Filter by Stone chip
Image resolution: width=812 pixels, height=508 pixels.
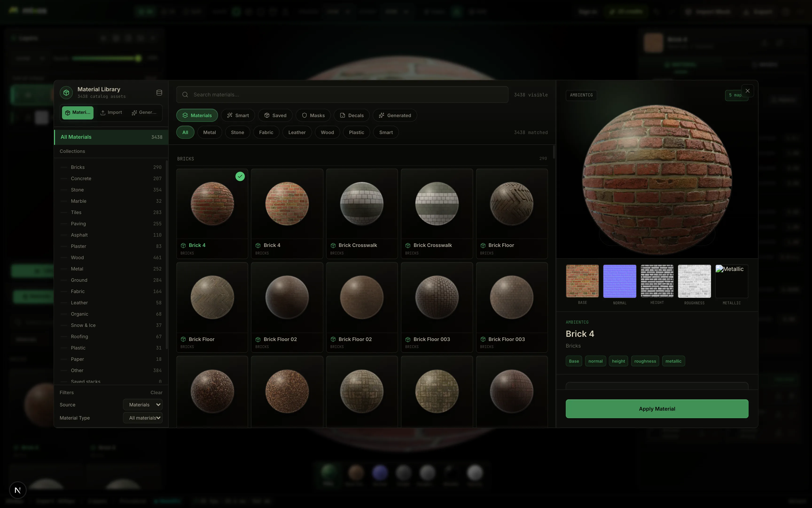(x=238, y=132)
